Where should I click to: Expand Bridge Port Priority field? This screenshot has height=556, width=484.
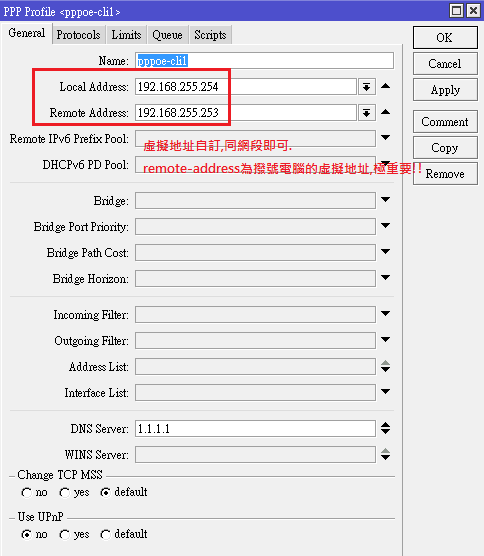385,226
